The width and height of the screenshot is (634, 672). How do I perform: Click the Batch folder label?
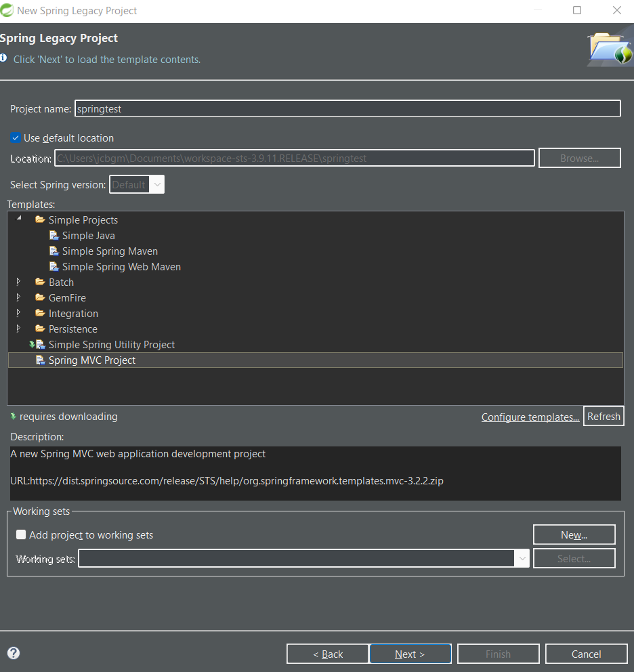(x=61, y=282)
